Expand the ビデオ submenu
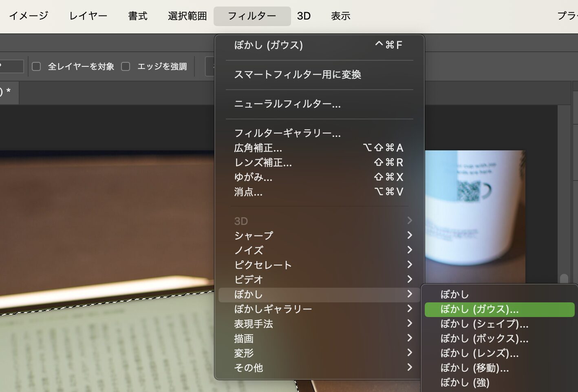578x392 pixels. pyautogui.click(x=319, y=280)
